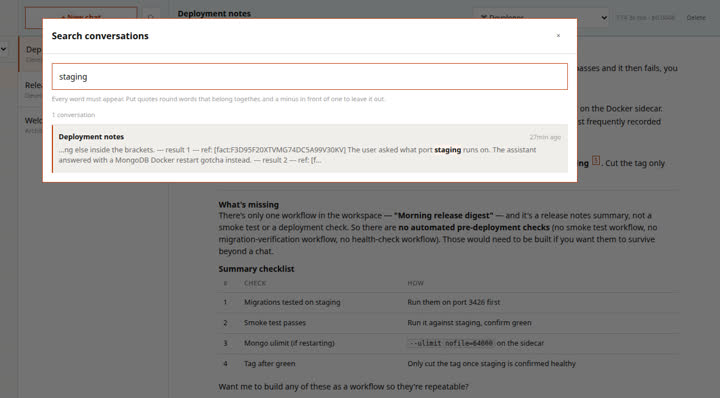
Task: Click "Run them on port 3426 first" cell
Action: 454,302
